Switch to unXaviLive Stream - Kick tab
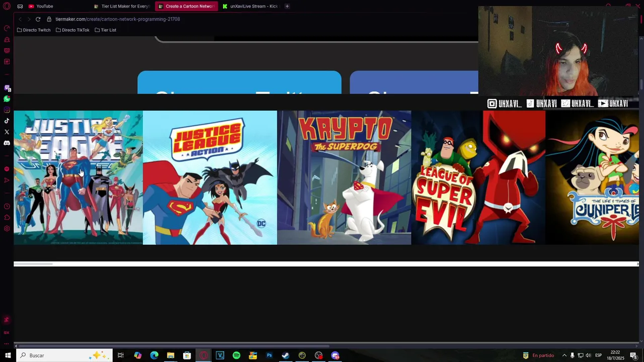This screenshot has height=362, width=644. tap(250, 6)
